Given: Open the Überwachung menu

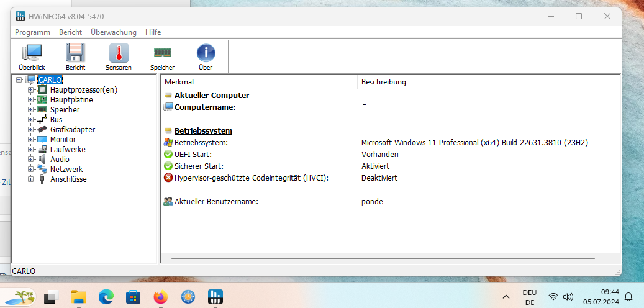Looking at the screenshot, I should pyautogui.click(x=114, y=32).
